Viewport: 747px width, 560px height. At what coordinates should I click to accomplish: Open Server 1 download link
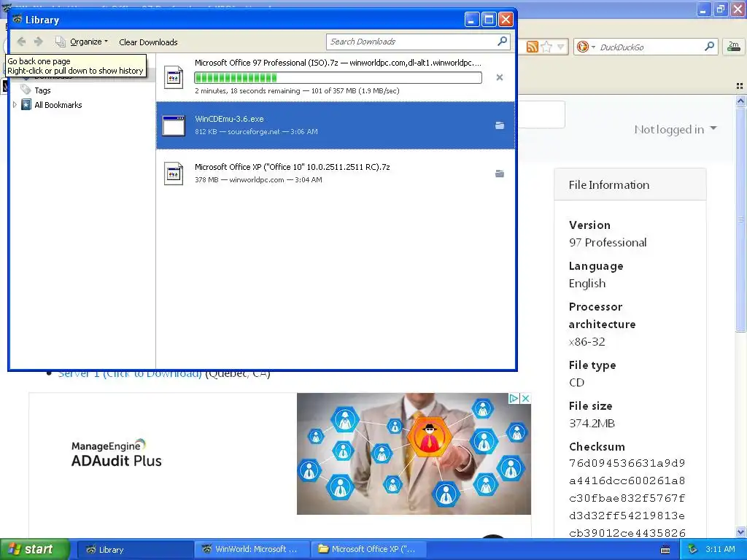[x=130, y=374]
